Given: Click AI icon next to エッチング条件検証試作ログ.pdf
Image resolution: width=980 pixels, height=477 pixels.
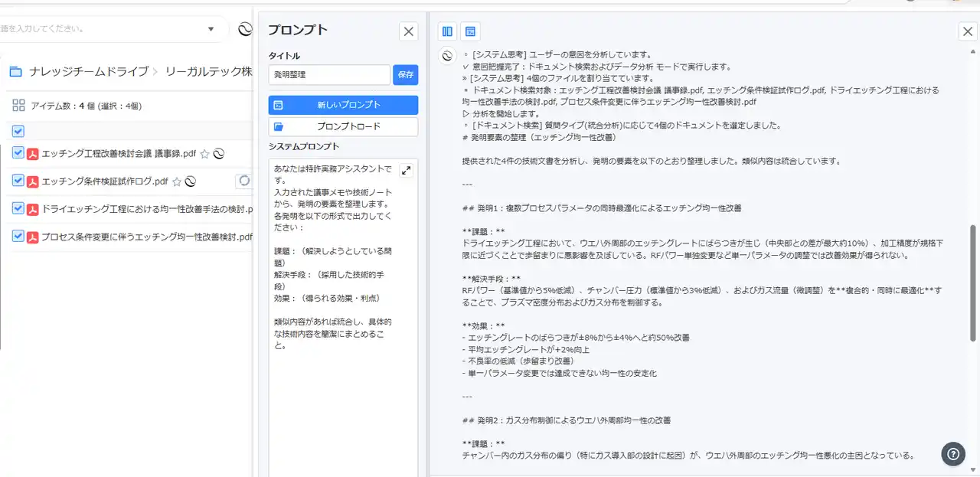Looking at the screenshot, I should (191, 181).
